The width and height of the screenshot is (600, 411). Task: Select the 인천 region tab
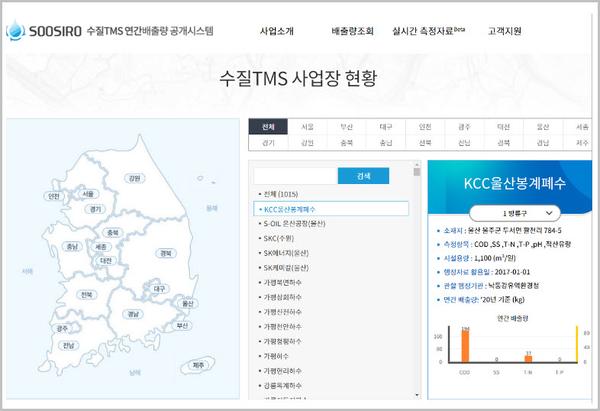425,127
